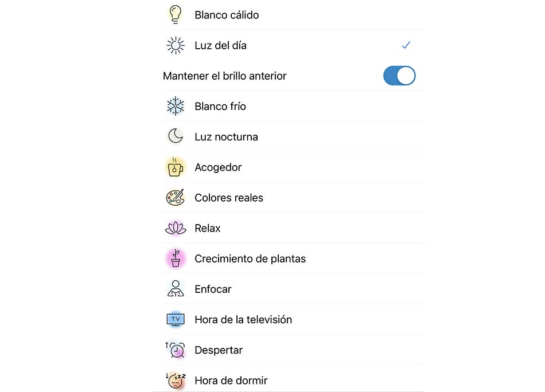Select the Blanco cálido light mode
The width and height of the screenshot is (545, 392).
point(293,15)
